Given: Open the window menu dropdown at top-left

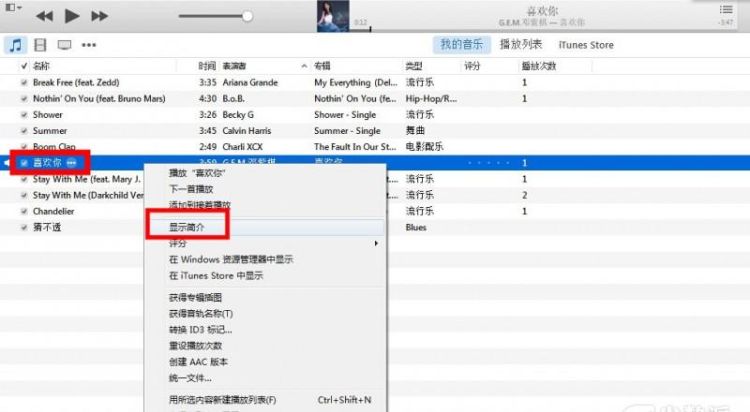Looking at the screenshot, I should click(13, 8).
